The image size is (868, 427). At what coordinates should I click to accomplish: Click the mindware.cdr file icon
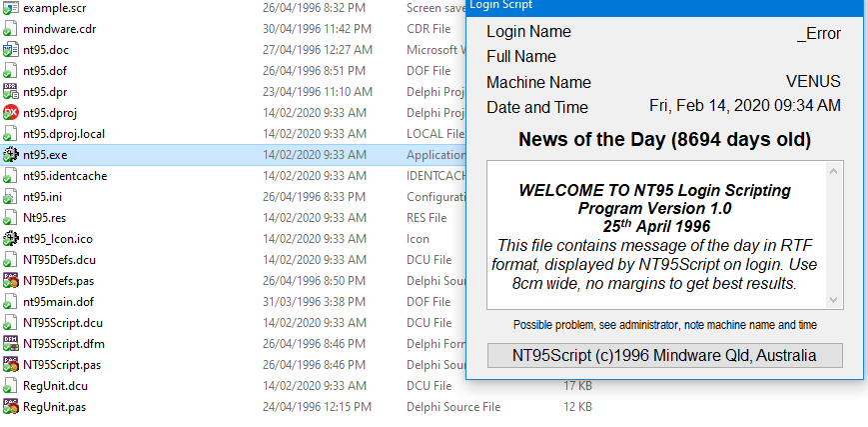tap(11, 29)
